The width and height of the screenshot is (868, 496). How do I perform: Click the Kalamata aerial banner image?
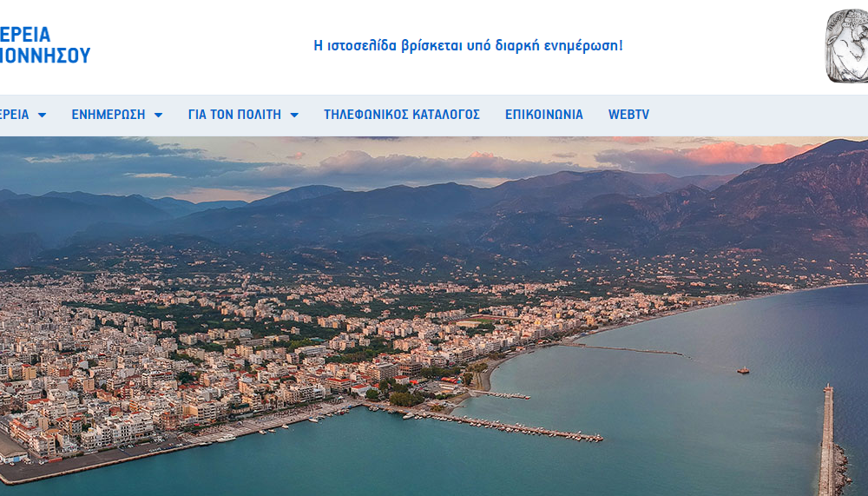click(434, 316)
